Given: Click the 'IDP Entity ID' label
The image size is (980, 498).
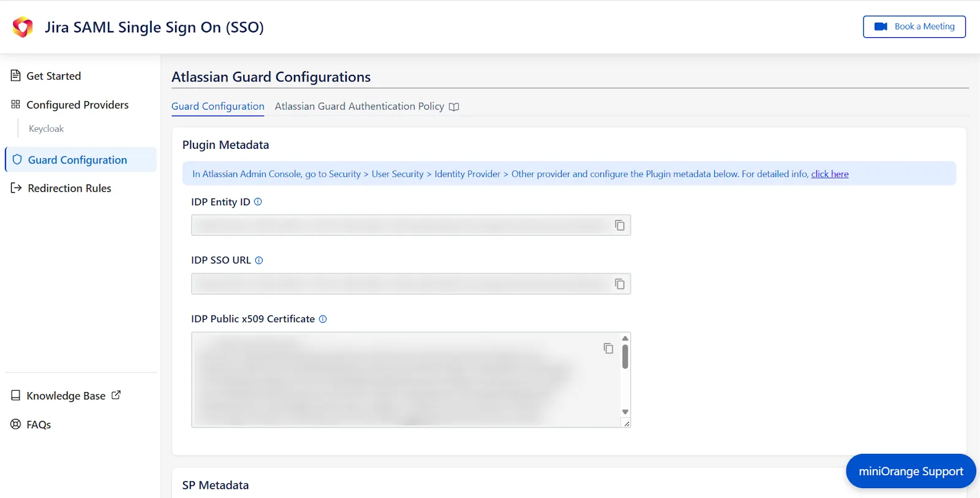Looking at the screenshot, I should (221, 202).
